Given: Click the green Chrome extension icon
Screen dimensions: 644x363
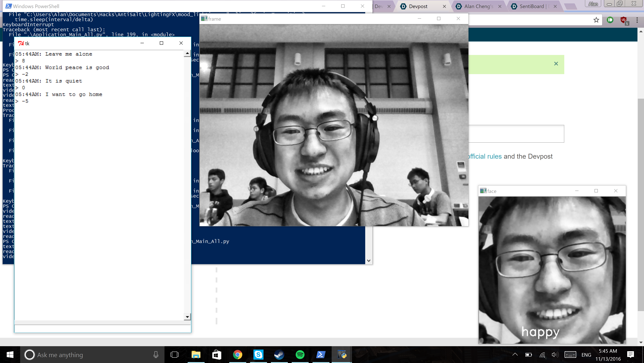Looking at the screenshot, I should 610,20.
